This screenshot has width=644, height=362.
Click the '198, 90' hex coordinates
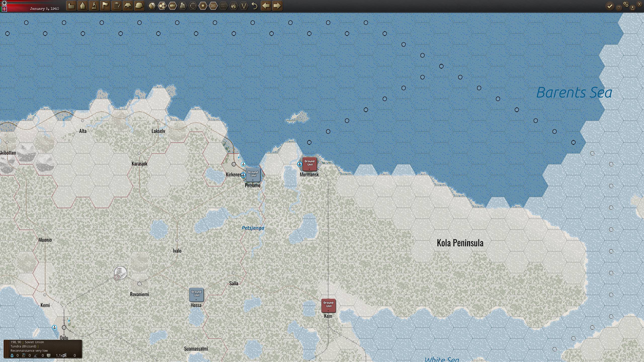pos(16,342)
